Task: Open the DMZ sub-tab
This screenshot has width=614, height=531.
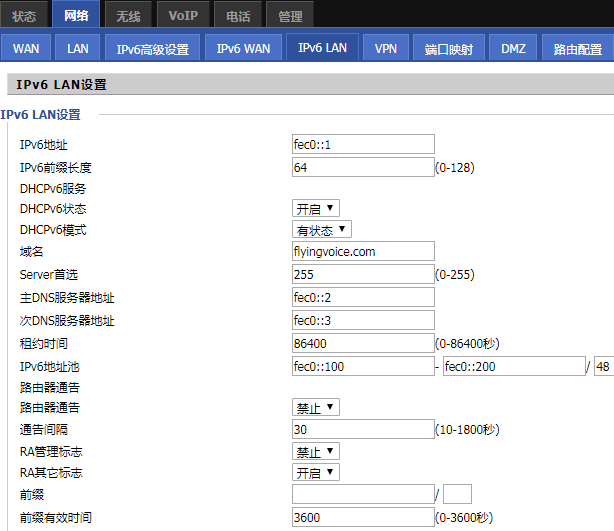Action: click(x=513, y=48)
